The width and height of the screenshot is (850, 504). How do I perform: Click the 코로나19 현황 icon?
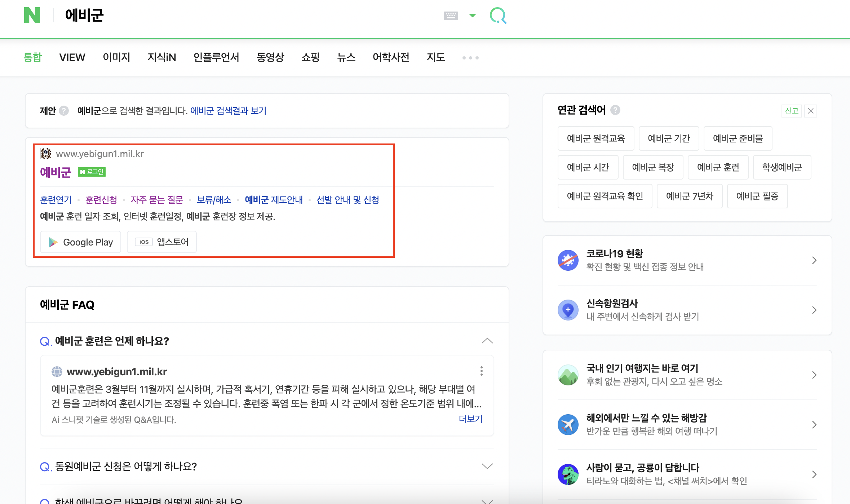568,260
